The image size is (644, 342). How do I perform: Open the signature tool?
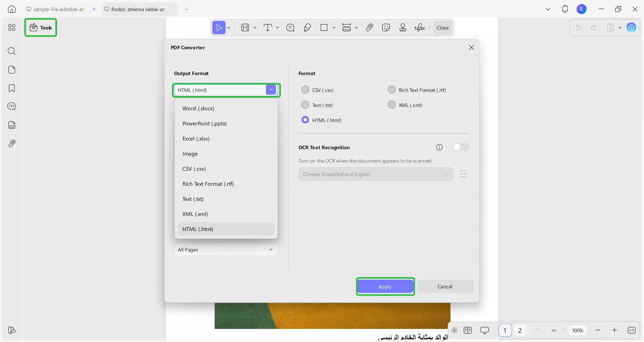[420, 27]
